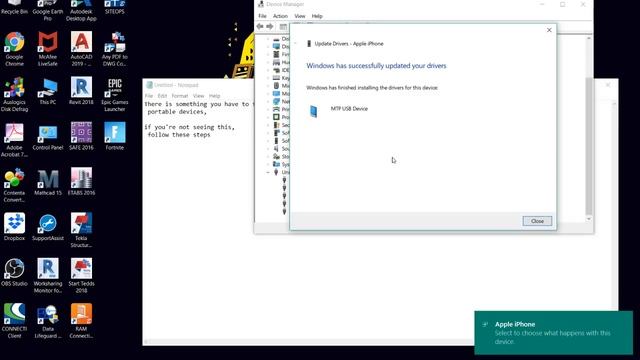Open McAfee LiveSafe desktop icon
640x360 pixels.
[x=48, y=49]
